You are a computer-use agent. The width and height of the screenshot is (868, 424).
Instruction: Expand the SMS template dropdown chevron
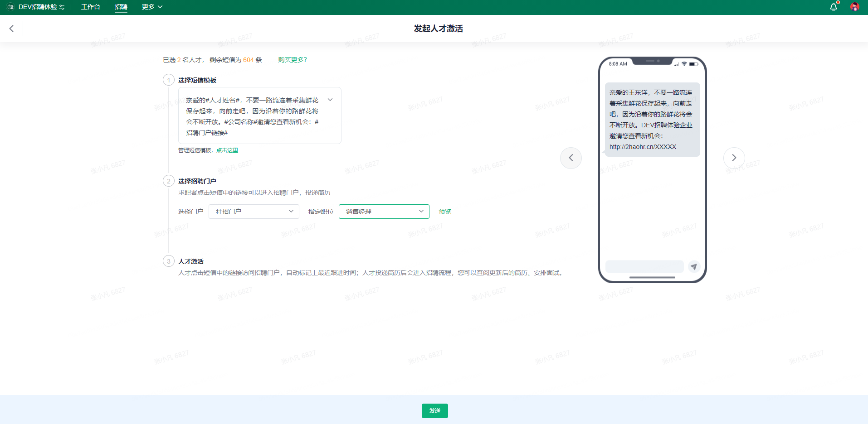point(330,100)
